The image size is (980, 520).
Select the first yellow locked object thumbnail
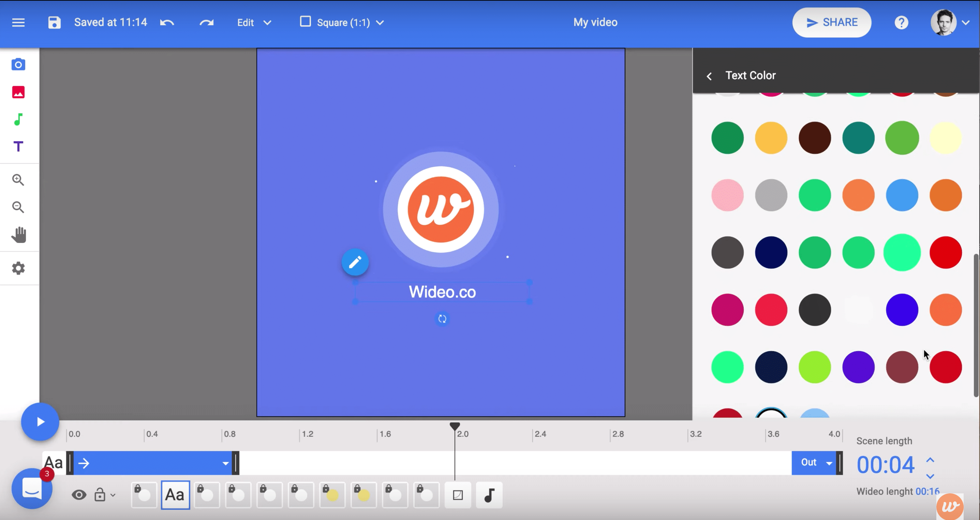point(332,495)
